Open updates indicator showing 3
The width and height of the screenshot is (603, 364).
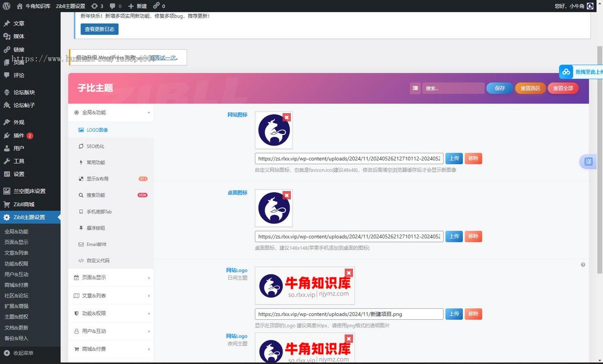97,6
